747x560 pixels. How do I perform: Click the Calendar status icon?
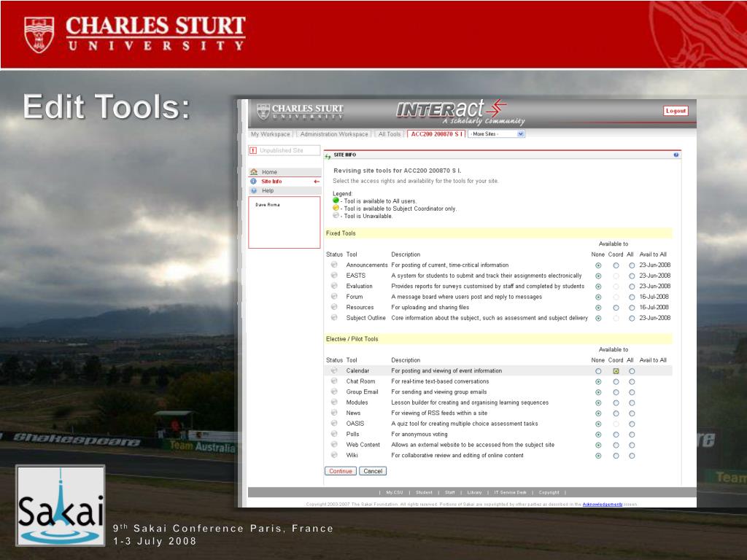(334, 370)
